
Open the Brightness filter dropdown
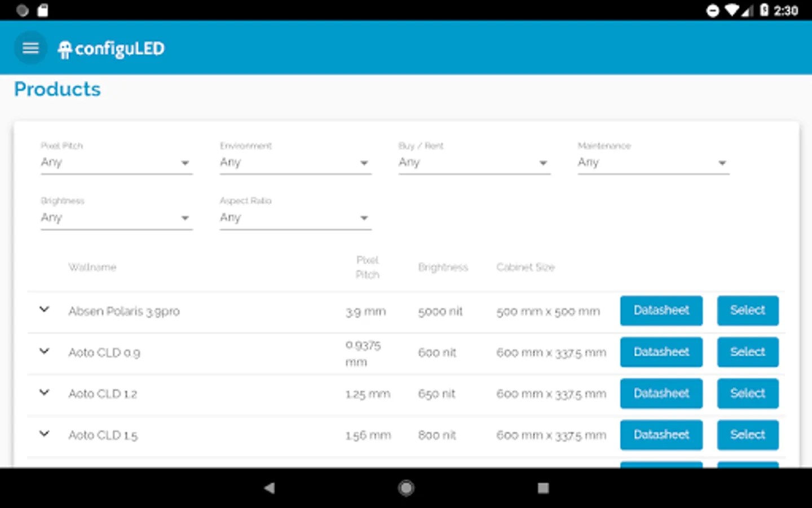[116, 218]
